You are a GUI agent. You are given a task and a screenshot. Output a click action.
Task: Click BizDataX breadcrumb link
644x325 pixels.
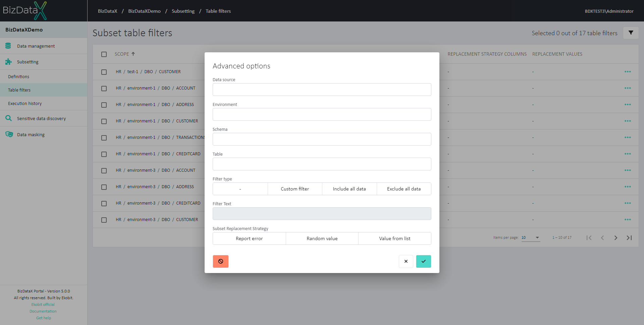click(107, 11)
